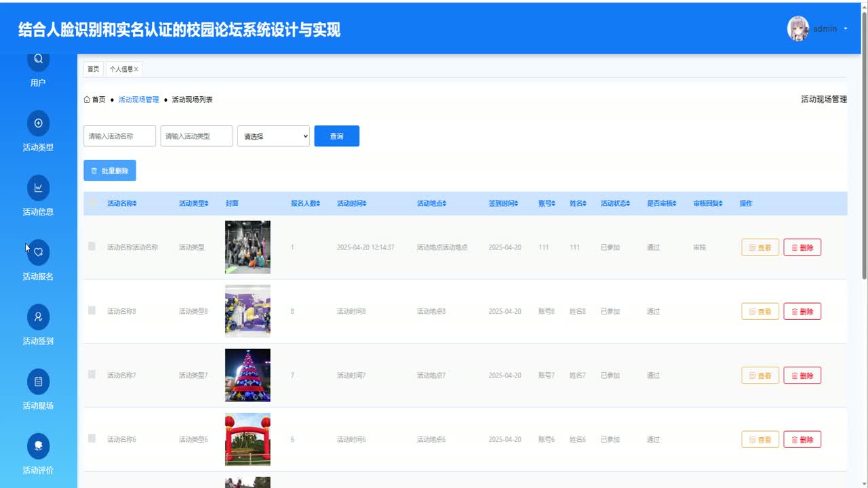View the 活动名称8 record
This screenshot has height=488, width=868.
click(760, 312)
